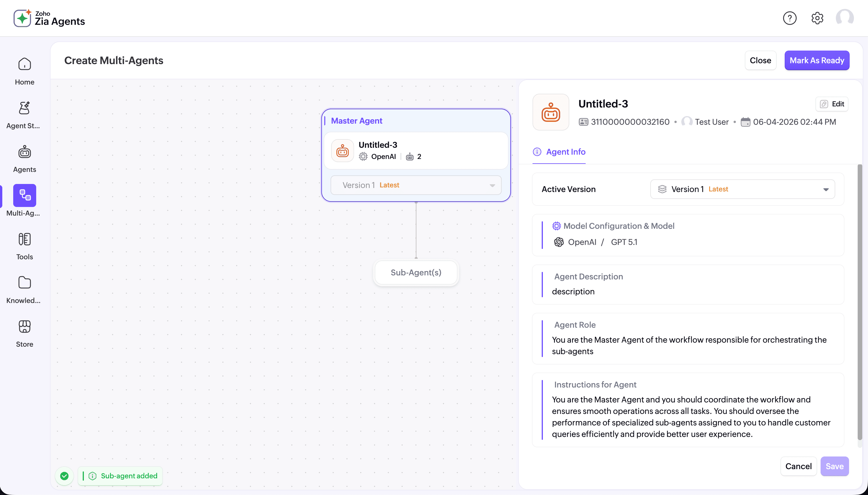Click the GPT 5.1 model text

[624, 242]
